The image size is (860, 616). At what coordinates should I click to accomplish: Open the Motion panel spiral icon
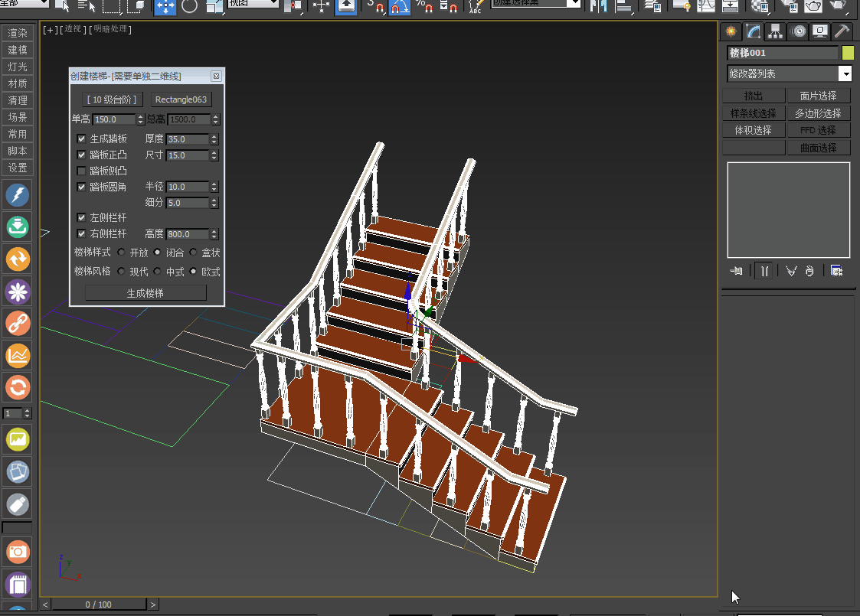point(796,31)
